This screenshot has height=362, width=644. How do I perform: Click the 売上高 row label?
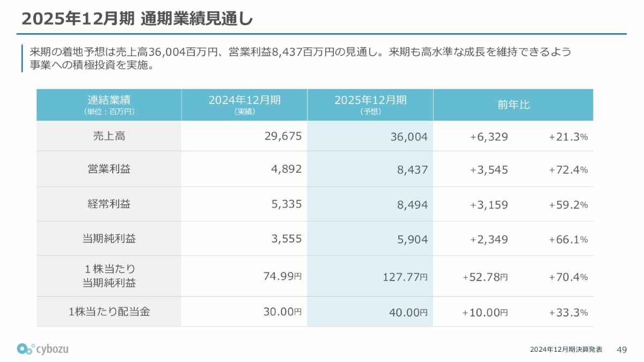pyautogui.click(x=109, y=136)
